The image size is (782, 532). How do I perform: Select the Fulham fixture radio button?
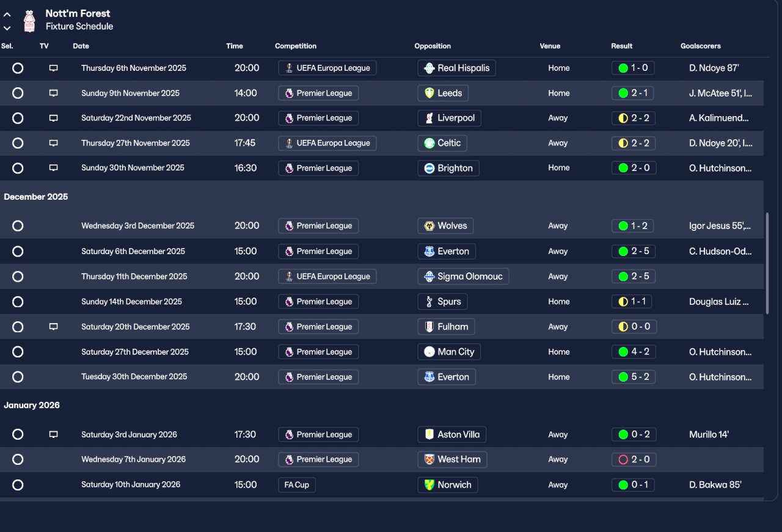pyautogui.click(x=18, y=327)
